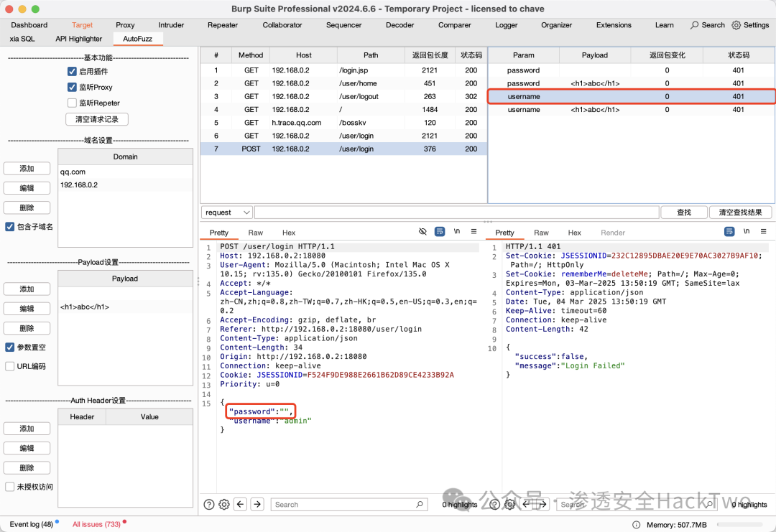This screenshot has height=532, width=776.
Task: Toggle \n newline display in request pane
Action: pyautogui.click(x=456, y=231)
